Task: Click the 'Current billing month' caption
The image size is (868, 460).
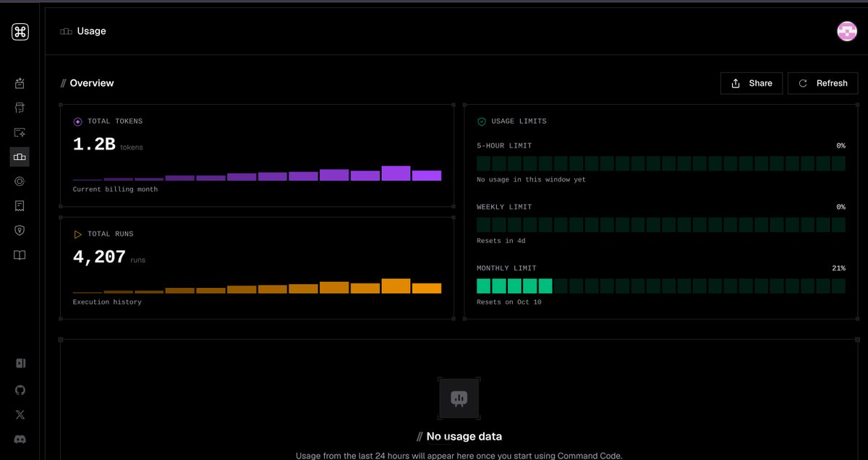Action: (115, 189)
